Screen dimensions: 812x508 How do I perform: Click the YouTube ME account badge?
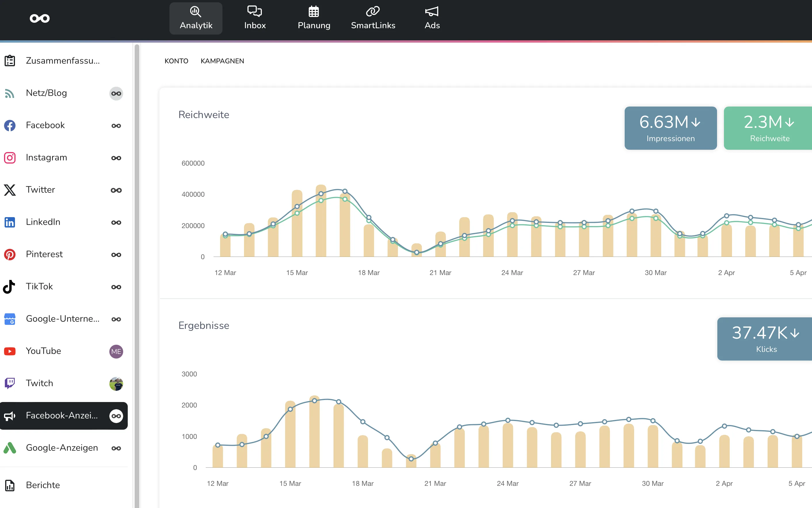(x=116, y=351)
